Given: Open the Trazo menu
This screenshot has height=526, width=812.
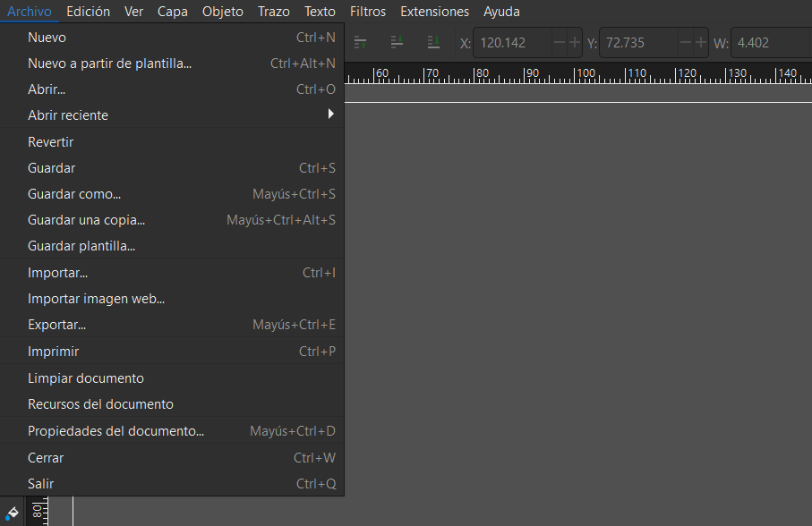Looking at the screenshot, I should point(273,12).
